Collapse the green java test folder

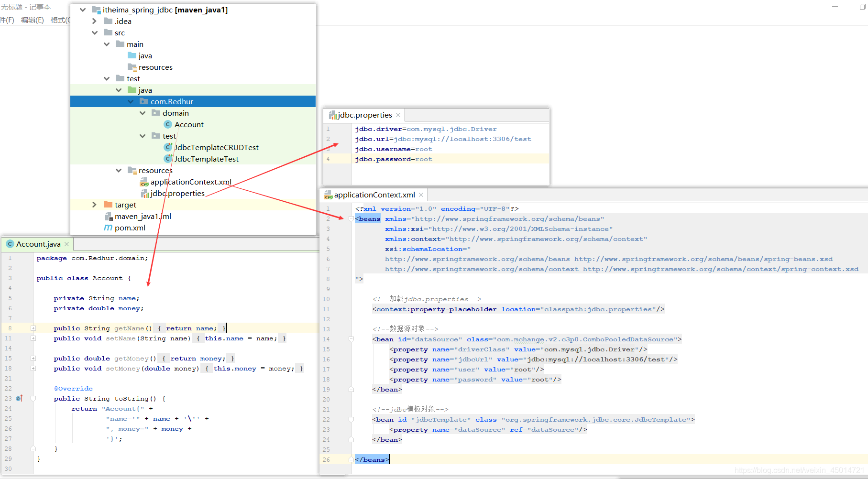pos(119,90)
